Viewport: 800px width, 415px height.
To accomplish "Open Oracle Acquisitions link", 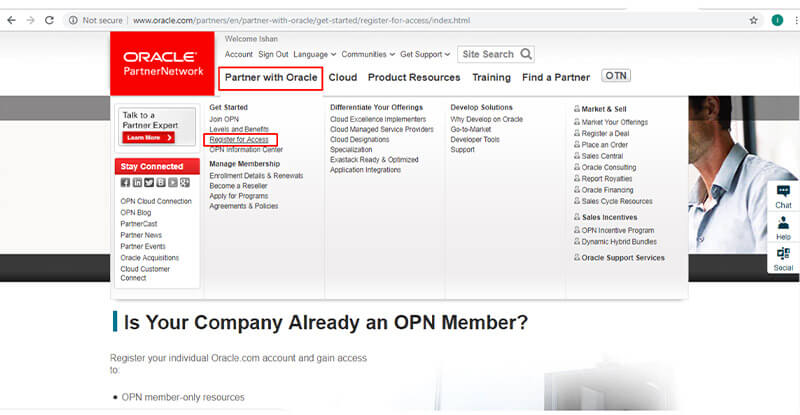I will (149, 258).
